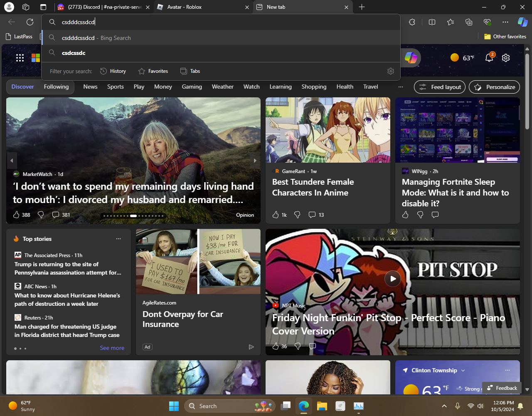Click the search suggestion settings gear
This screenshot has height=416, width=532.
391,71
